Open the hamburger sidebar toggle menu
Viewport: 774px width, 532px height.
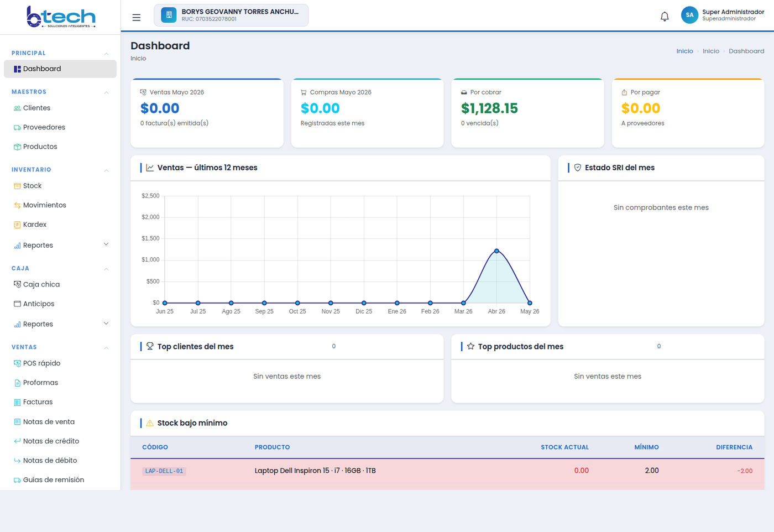point(136,18)
